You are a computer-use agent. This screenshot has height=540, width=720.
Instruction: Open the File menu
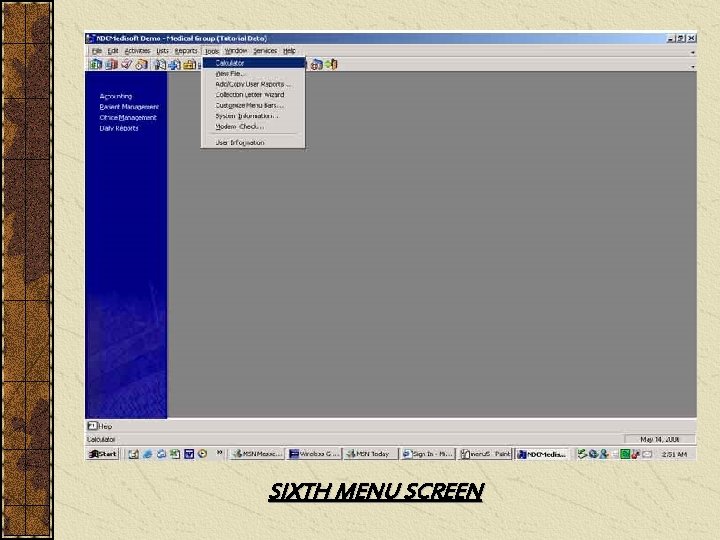coord(96,51)
